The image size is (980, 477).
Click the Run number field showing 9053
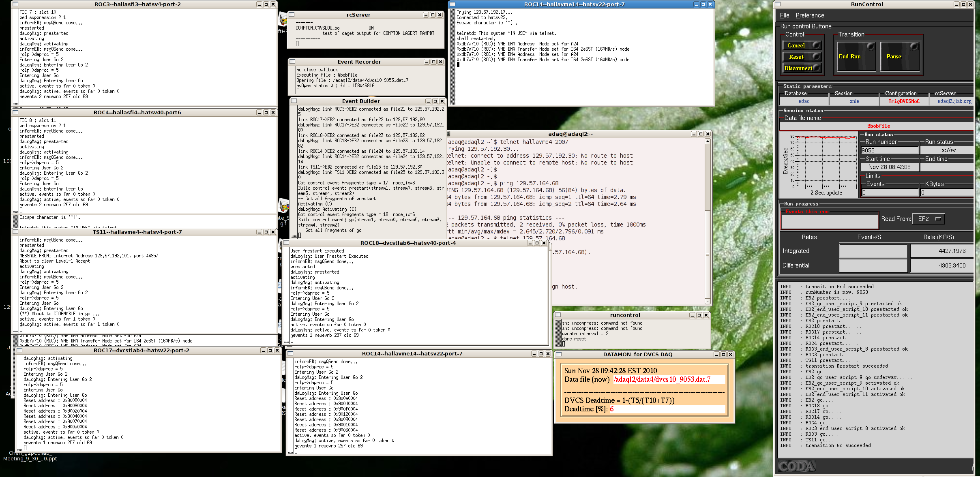[890, 150]
